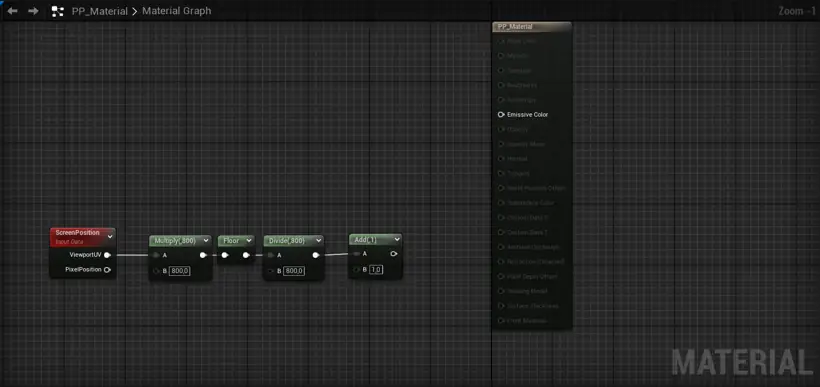The height and width of the screenshot is (387, 820).
Task: Click the Subsurface Color pin
Action: 501,202
